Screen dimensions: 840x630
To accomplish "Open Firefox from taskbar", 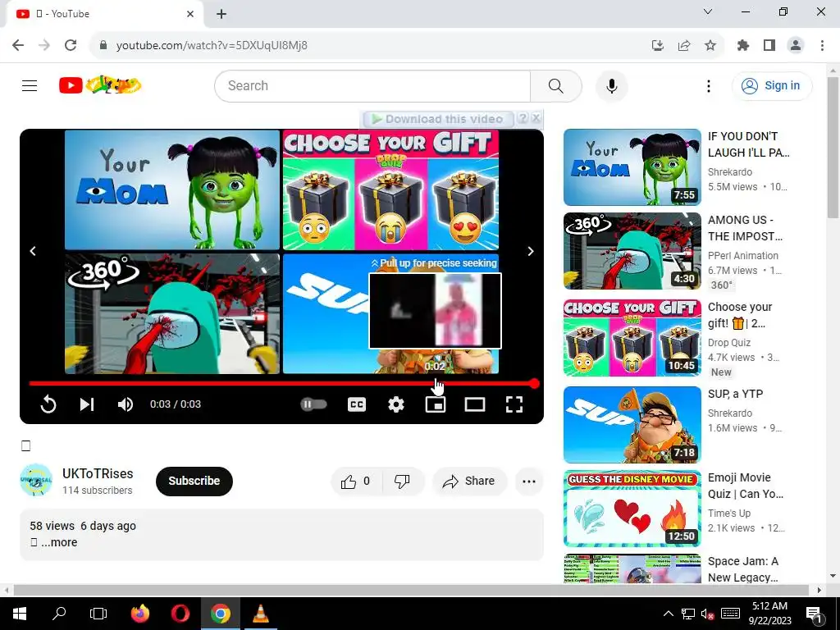I will click(140, 614).
